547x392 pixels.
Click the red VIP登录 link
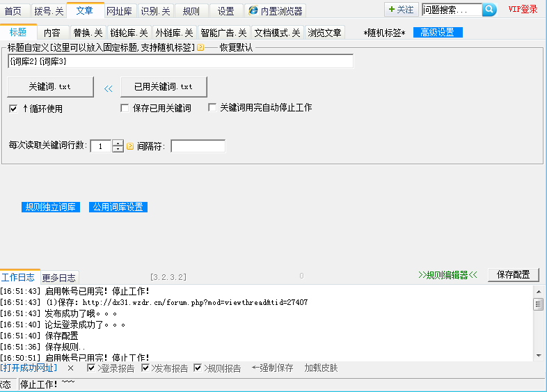[523, 10]
